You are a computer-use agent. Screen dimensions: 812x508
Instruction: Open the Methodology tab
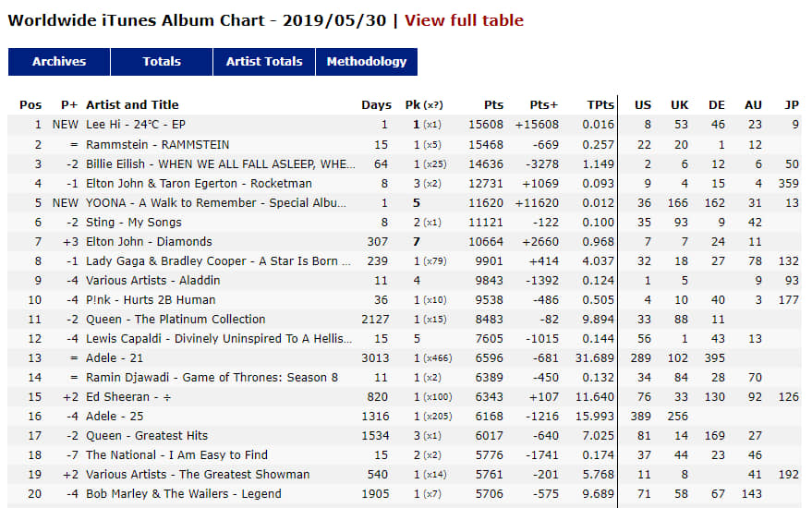[367, 62]
